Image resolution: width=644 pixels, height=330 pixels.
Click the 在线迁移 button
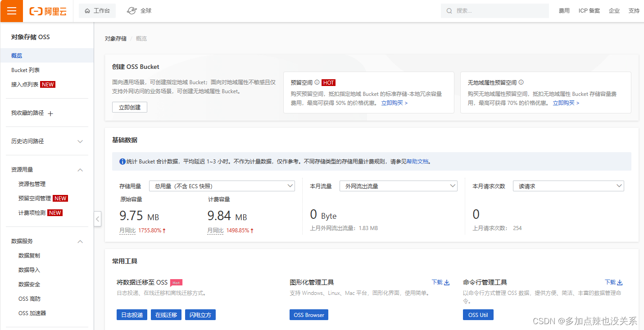pyautogui.click(x=166, y=315)
